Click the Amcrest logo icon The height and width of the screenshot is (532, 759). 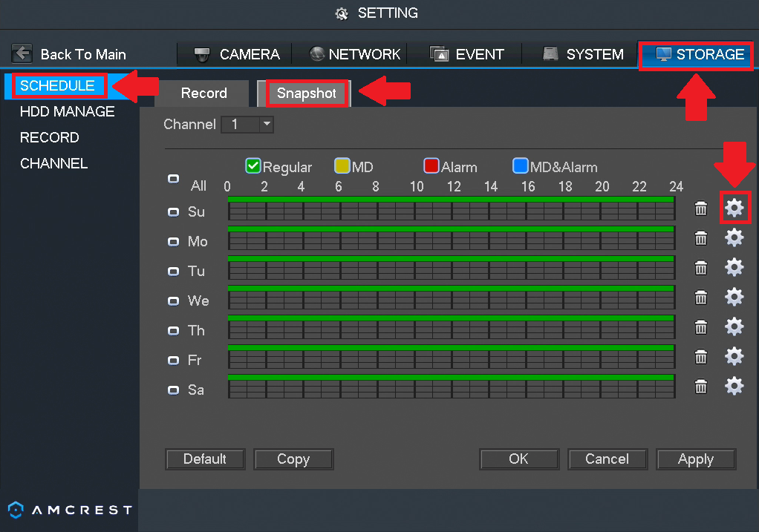[x=16, y=510]
